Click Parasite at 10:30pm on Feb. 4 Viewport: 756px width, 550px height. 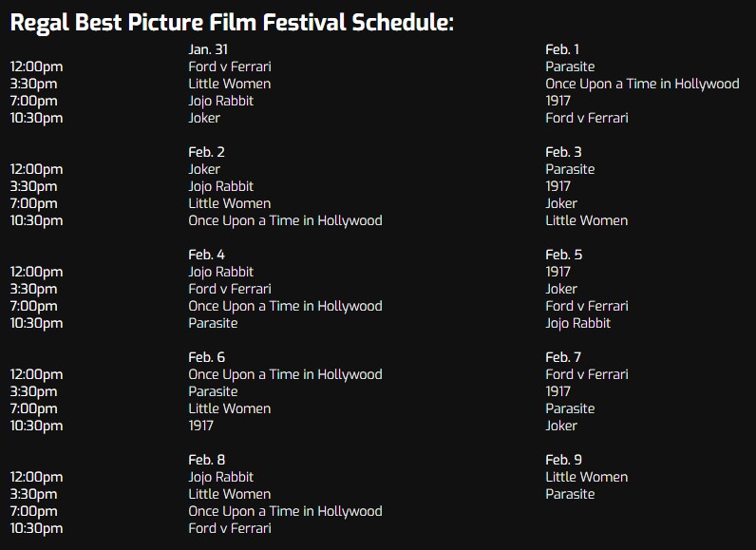(x=213, y=323)
